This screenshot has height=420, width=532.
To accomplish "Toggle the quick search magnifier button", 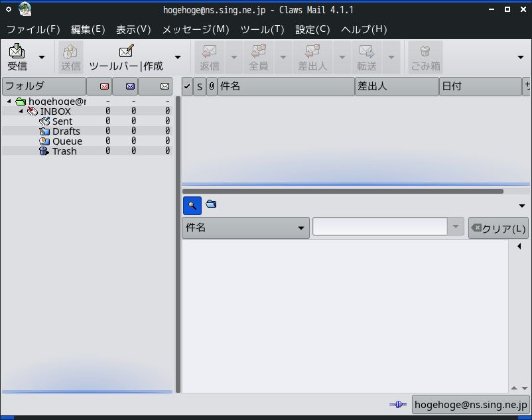I will [x=192, y=206].
